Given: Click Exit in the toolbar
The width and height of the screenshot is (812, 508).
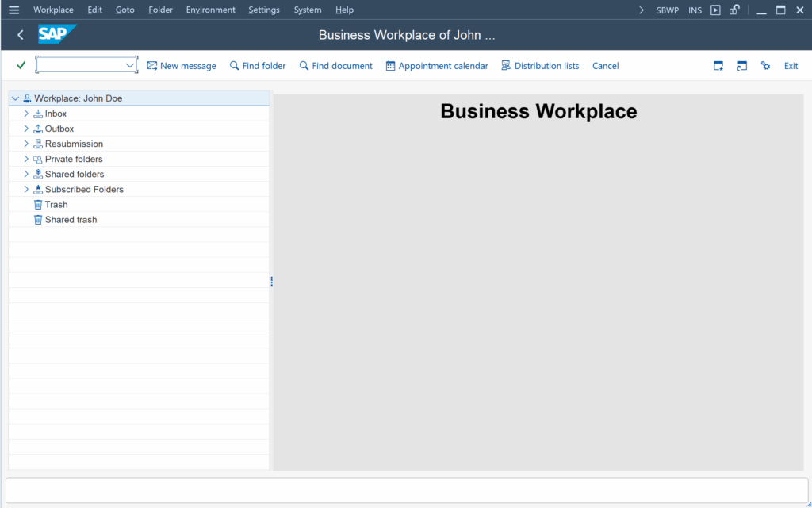Looking at the screenshot, I should point(791,66).
